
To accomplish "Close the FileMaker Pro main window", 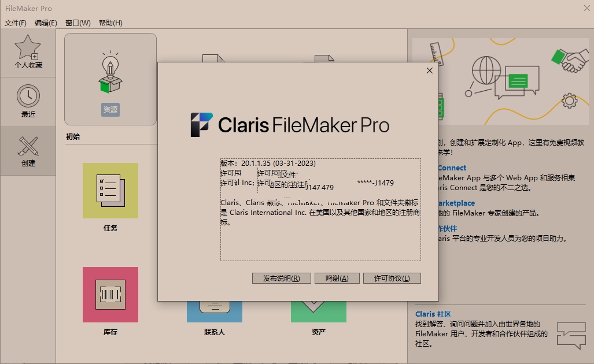I will [x=587, y=8].
